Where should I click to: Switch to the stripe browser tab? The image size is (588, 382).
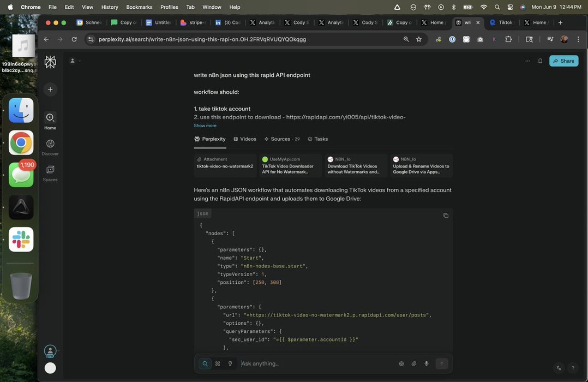(193, 22)
